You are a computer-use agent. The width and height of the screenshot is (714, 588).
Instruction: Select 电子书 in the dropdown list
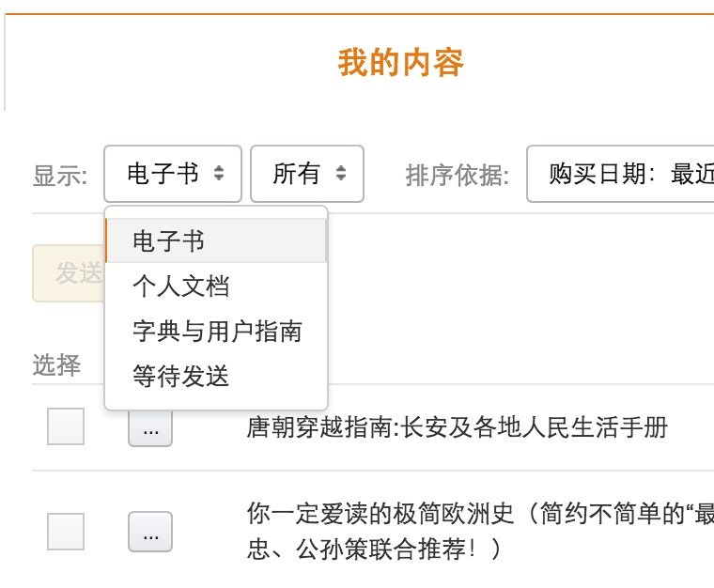click(x=169, y=241)
